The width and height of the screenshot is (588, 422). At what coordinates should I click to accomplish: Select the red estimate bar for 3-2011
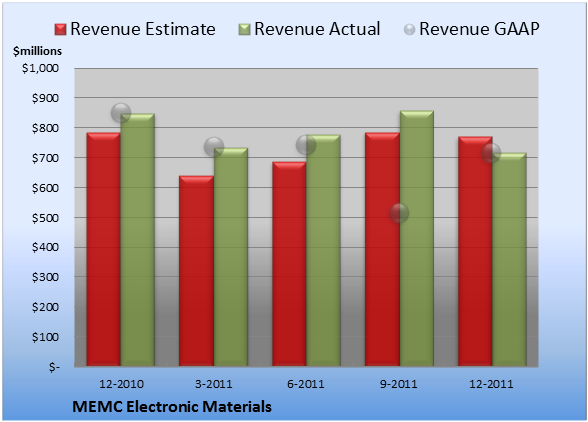196,271
